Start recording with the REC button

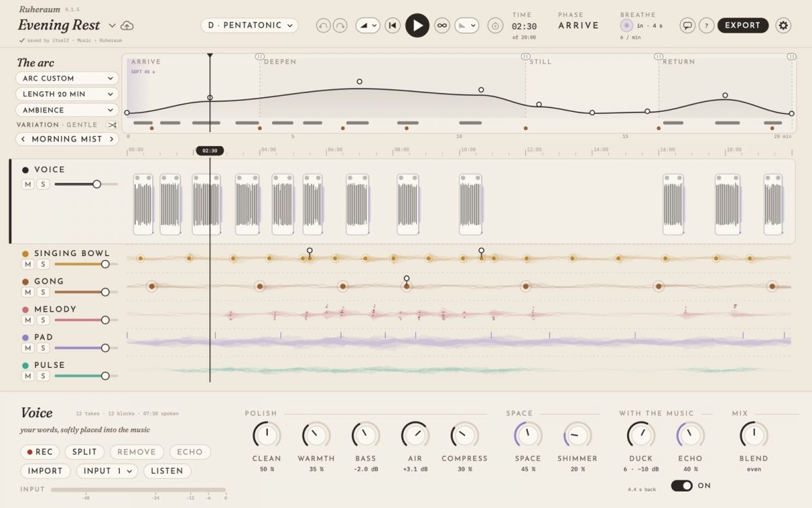[x=40, y=452]
